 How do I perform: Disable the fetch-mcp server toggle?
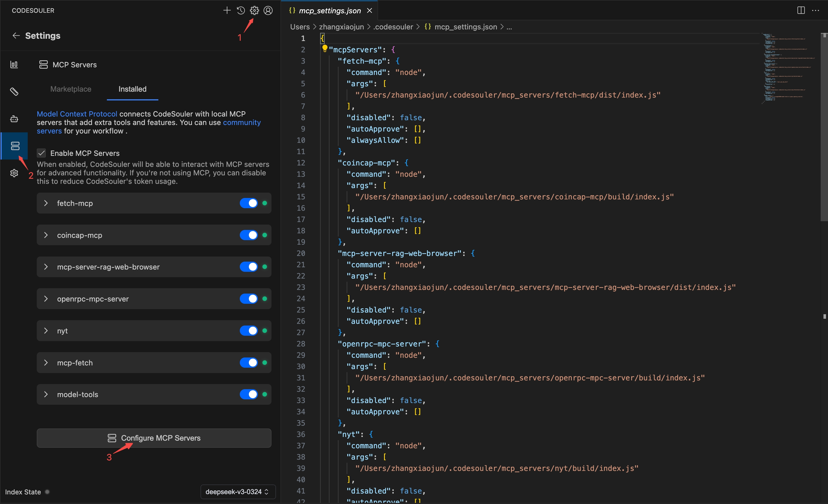(x=249, y=203)
